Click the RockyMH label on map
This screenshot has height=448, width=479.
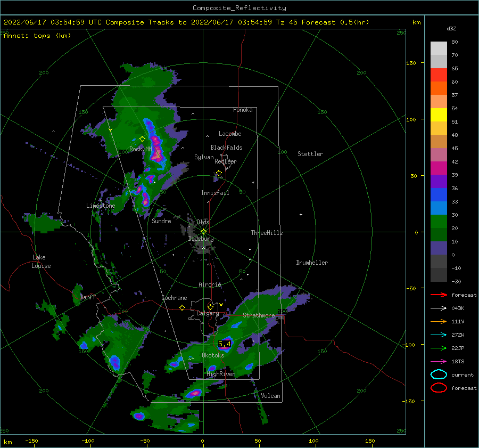point(141,149)
